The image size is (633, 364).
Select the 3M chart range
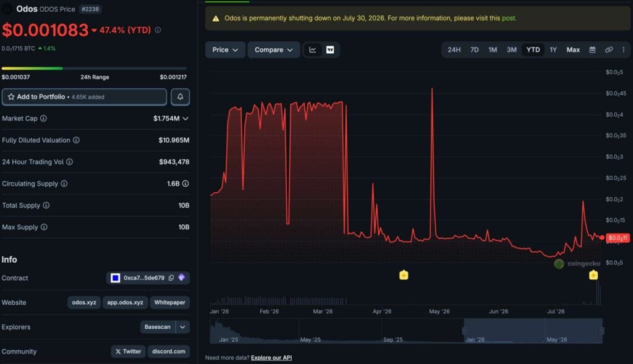[511, 49]
